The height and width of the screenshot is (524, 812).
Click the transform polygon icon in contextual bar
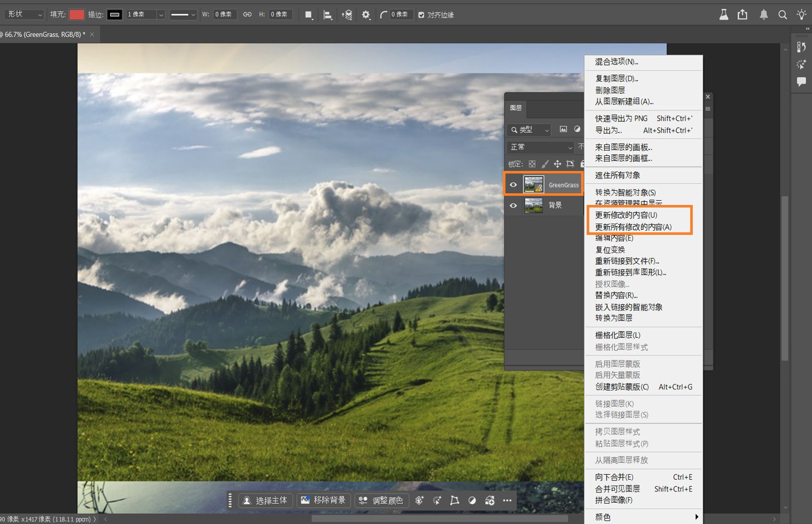(x=455, y=501)
